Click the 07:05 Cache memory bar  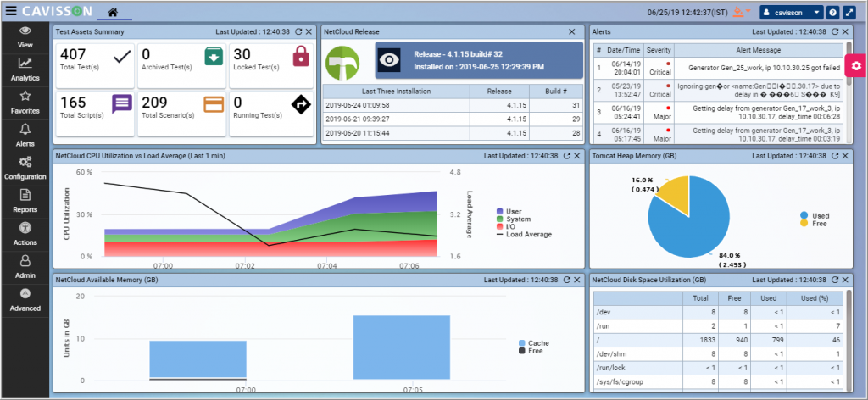pos(401,347)
